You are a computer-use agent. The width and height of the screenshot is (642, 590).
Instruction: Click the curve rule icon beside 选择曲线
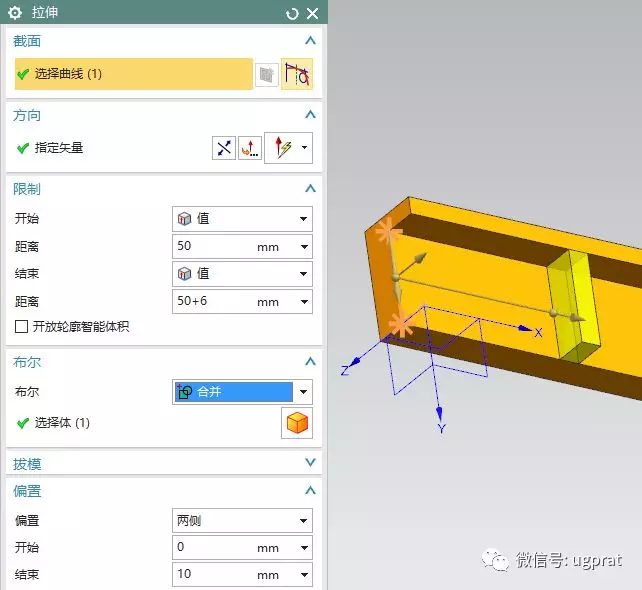(x=297, y=74)
